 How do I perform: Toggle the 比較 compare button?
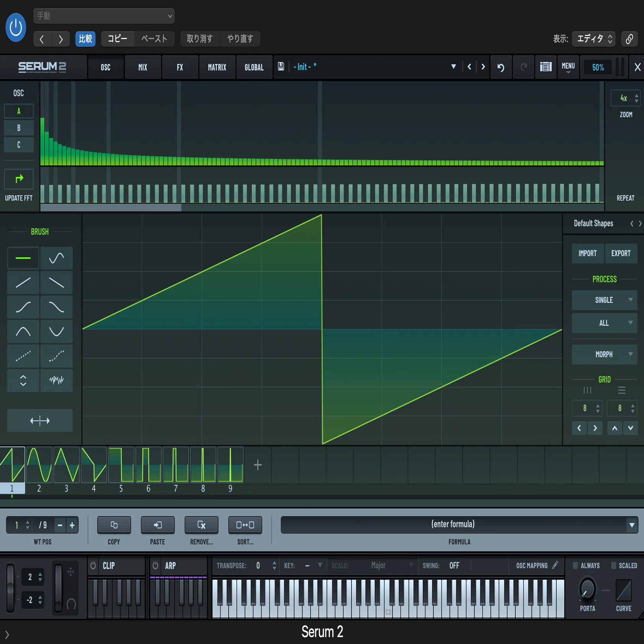point(85,39)
